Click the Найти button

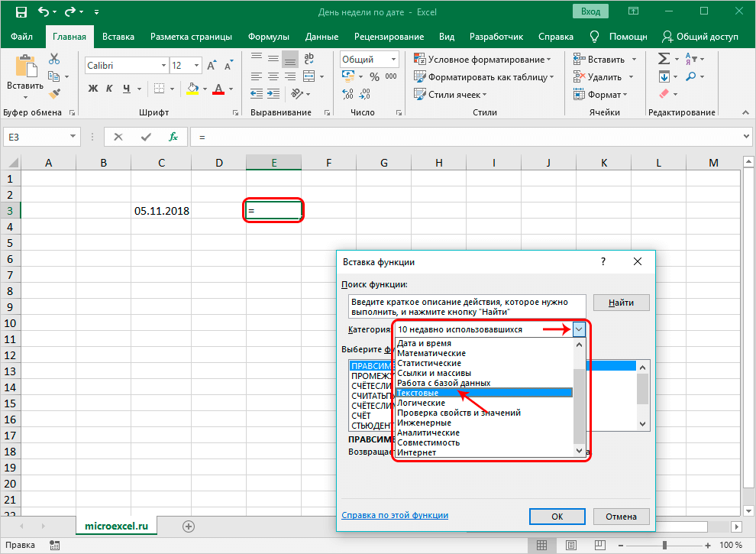pyautogui.click(x=621, y=303)
